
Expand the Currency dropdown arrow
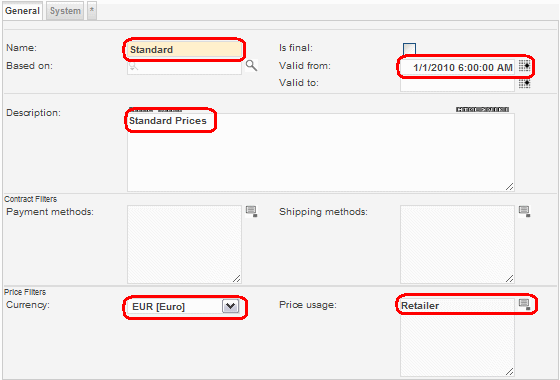pos(230,306)
